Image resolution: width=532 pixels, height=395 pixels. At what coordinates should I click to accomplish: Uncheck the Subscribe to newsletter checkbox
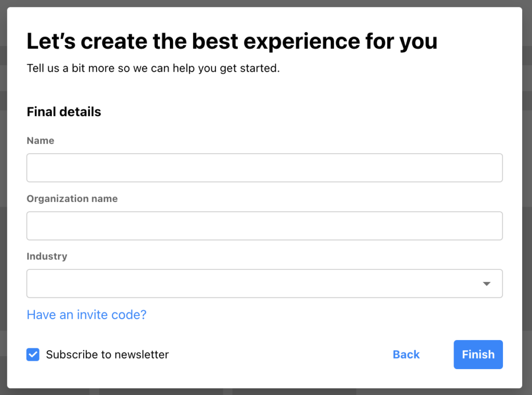(x=33, y=355)
